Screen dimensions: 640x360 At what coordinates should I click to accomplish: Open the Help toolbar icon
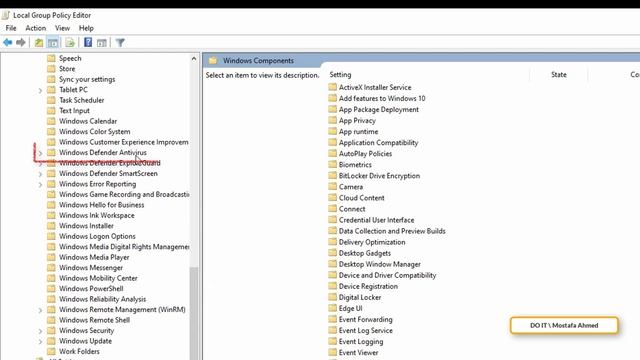point(88,42)
